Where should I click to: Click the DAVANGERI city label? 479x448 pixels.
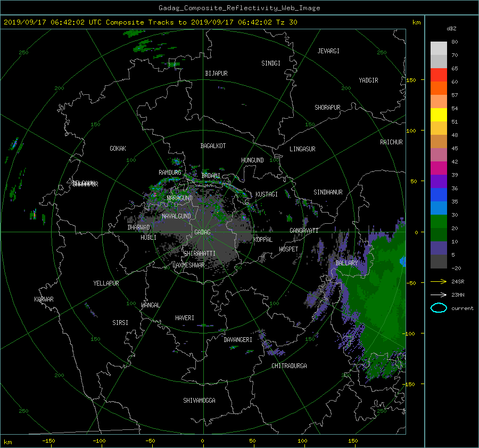[238, 340]
